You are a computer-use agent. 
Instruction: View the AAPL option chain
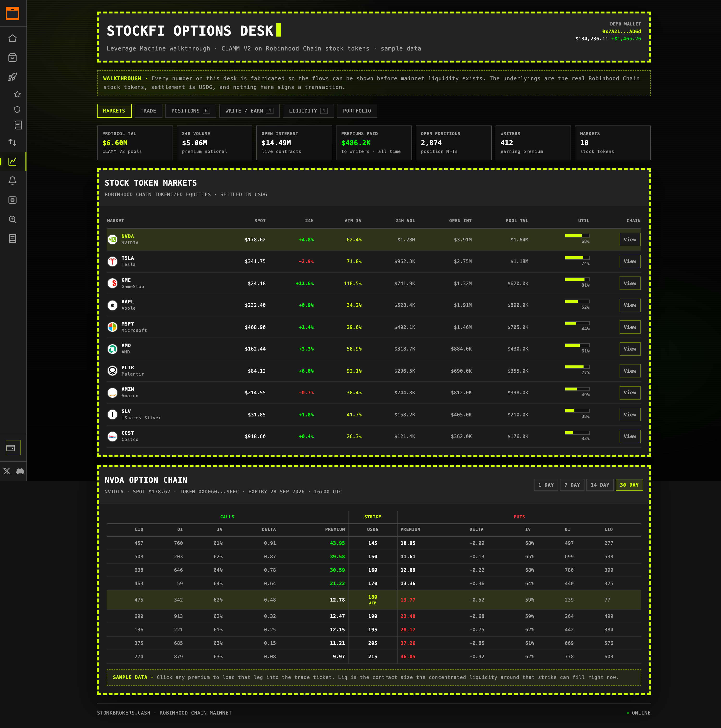(630, 305)
